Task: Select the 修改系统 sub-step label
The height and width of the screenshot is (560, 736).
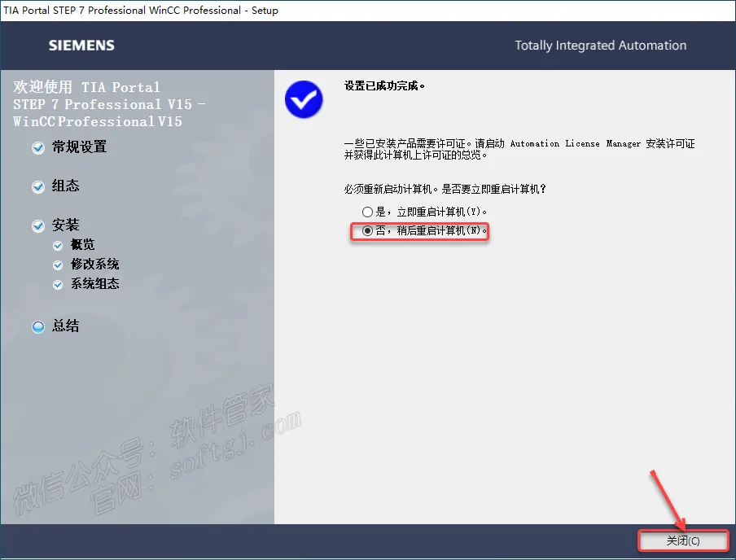Action: 94,265
